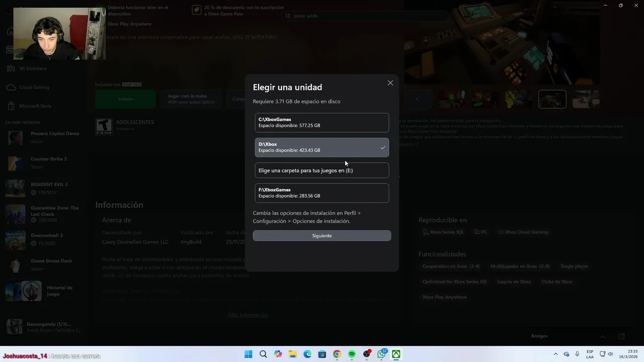Select the C:\XboxGames drive option
This screenshot has width=644, height=362.
pos(321,123)
